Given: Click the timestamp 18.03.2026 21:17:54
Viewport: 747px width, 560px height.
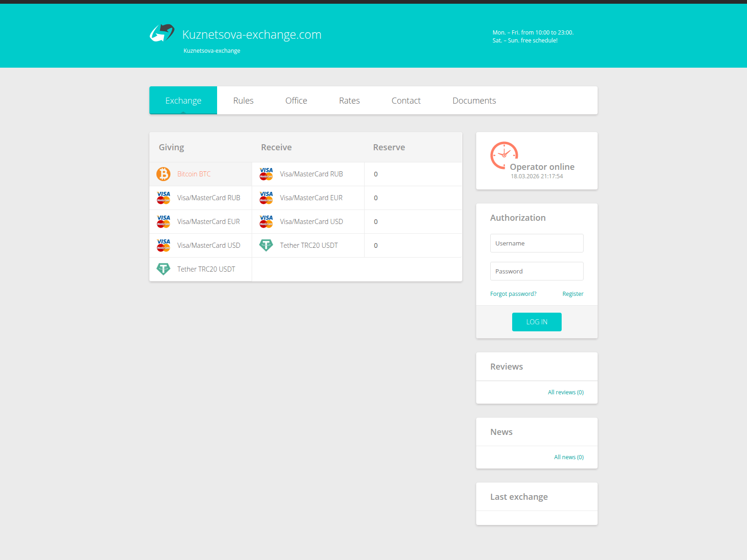Looking at the screenshot, I should pyautogui.click(x=537, y=176).
